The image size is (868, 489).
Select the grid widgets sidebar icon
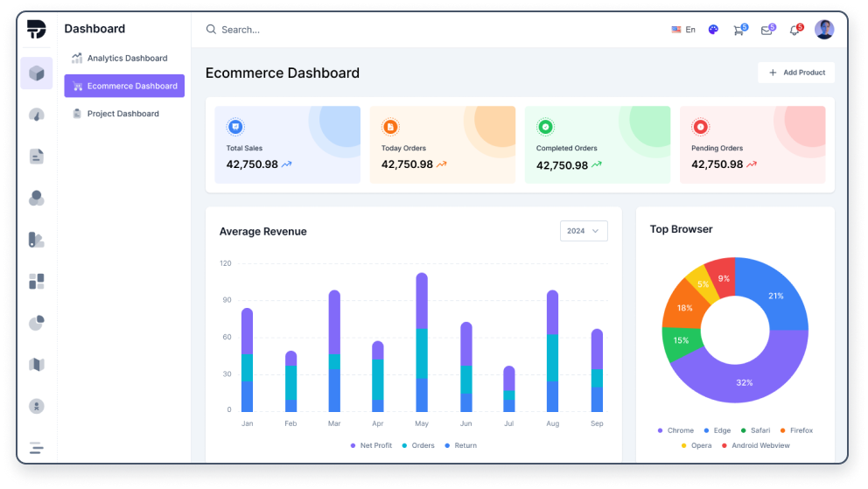(36, 282)
